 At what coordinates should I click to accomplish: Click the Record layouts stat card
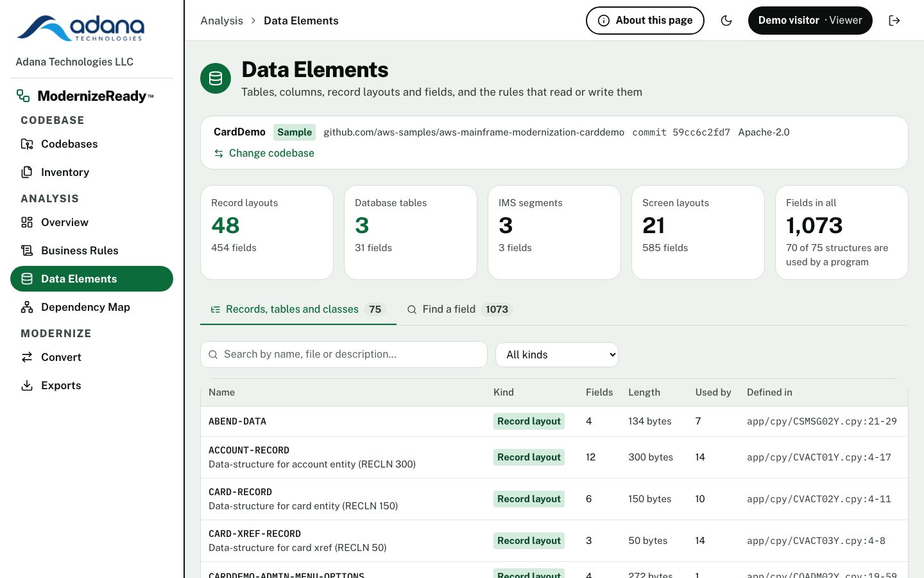(x=267, y=232)
